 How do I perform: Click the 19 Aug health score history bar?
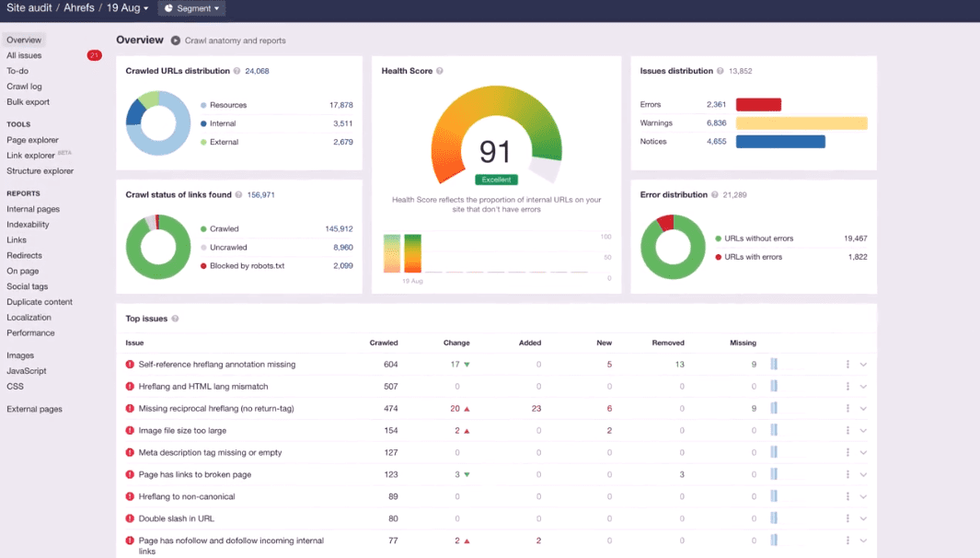(x=412, y=253)
